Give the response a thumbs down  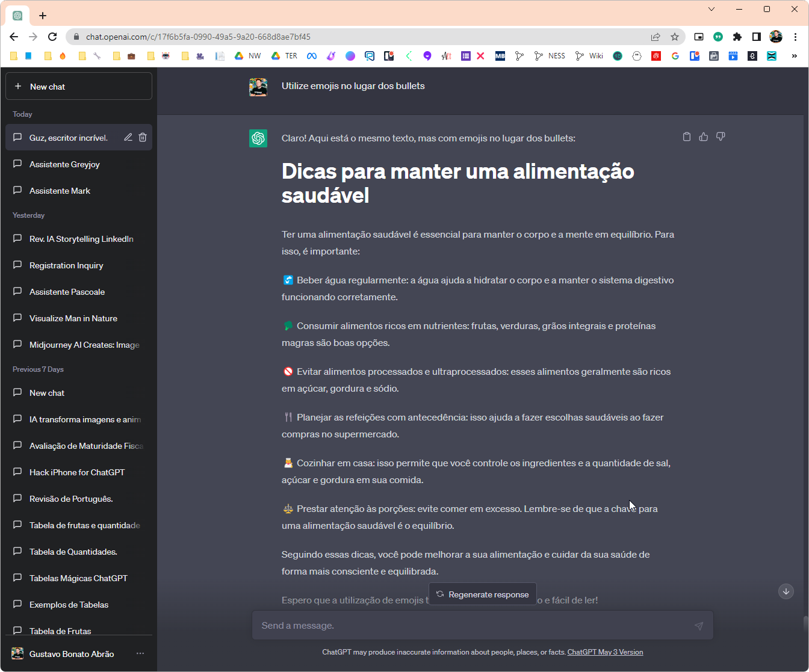tap(721, 137)
